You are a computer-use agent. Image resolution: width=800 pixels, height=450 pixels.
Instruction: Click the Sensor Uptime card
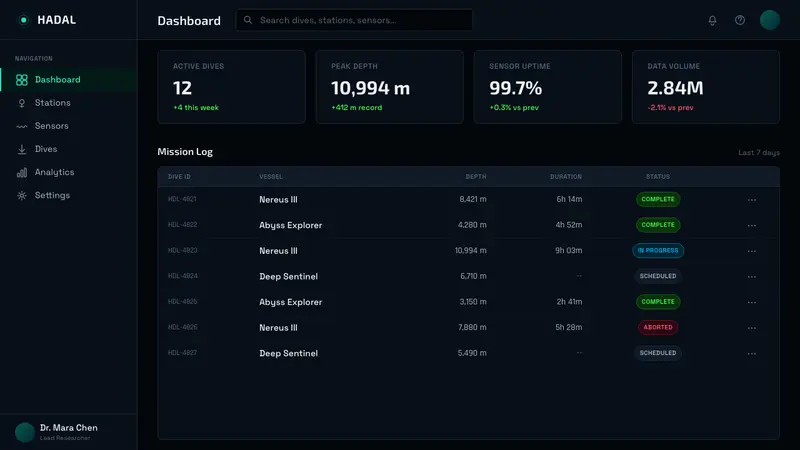click(x=548, y=87)
